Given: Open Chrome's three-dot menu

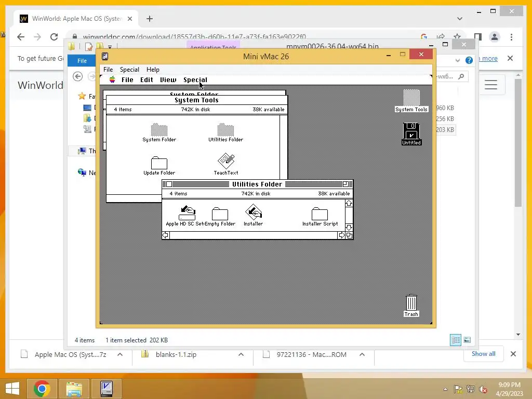Looking at the screenshot, I should 511,37.
